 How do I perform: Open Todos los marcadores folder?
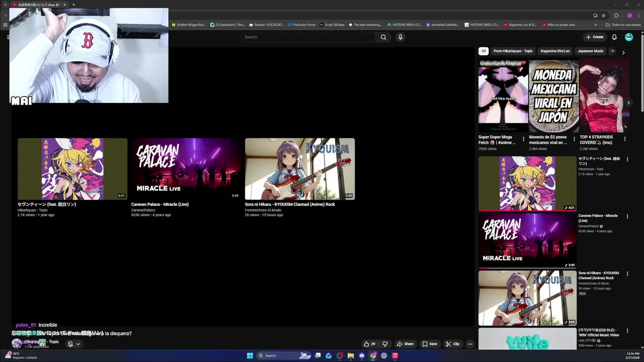point(623,25)
